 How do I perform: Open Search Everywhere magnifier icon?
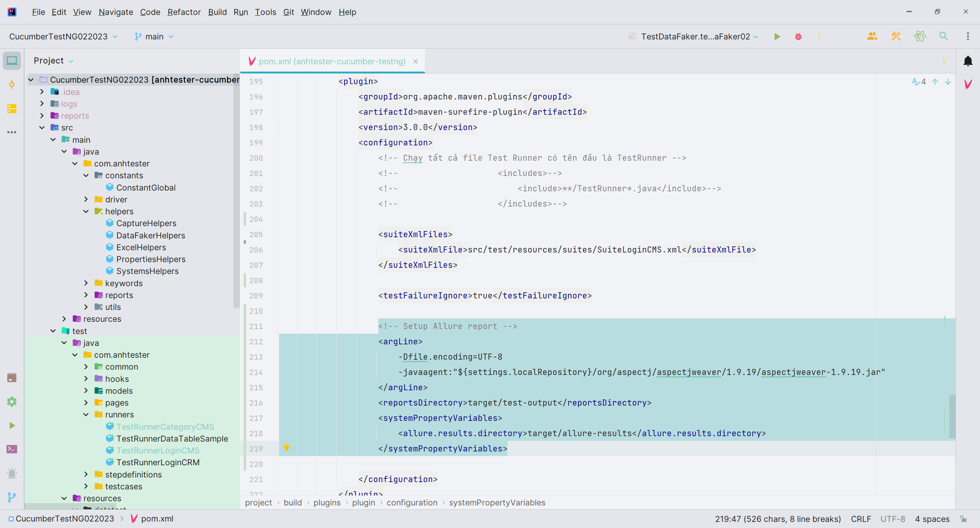[x=944, y=36]
